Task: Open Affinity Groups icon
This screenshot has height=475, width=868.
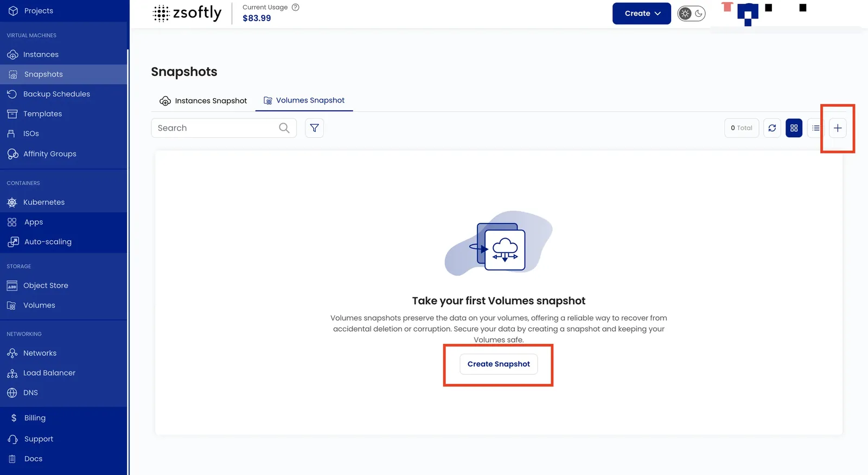Action: 12,154
